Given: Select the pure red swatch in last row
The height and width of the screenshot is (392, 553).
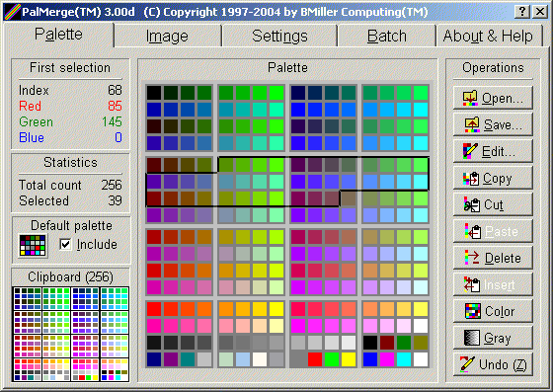Looking at the screenshot, I should tap(315, 359).
